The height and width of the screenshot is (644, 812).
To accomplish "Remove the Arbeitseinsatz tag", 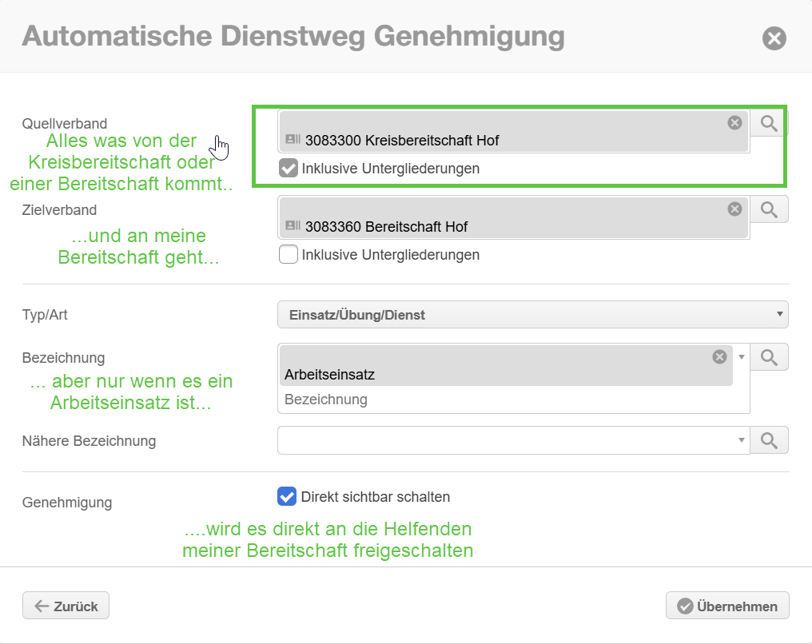I will point(719,356).
